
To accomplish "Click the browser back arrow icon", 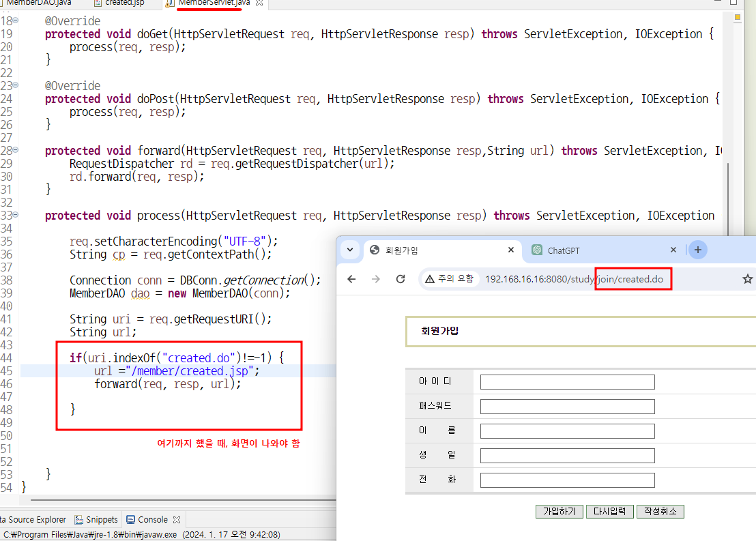I will [351, 279].
